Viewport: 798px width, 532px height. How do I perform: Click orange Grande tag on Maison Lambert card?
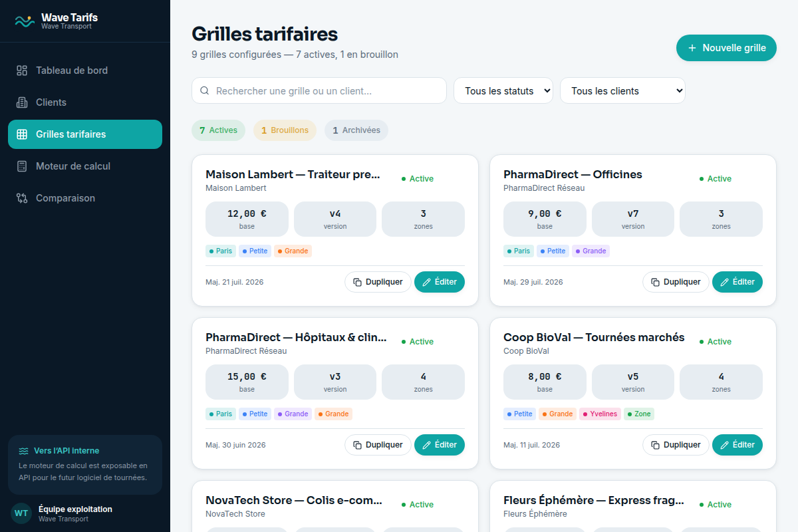pos(293,251)
